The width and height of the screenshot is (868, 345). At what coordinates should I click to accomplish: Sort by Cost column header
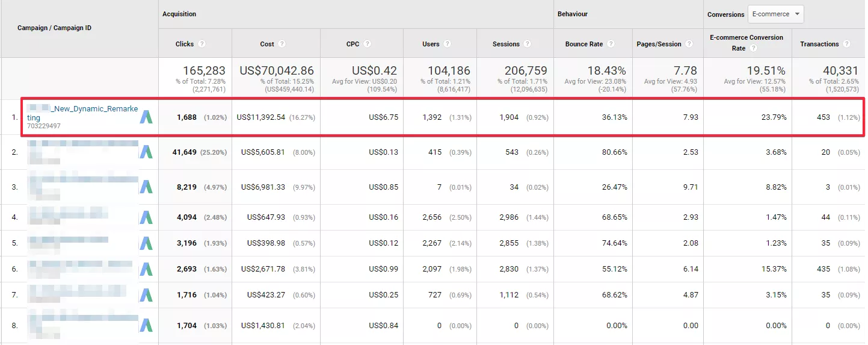pyautogui.click(x=267, y=44)
